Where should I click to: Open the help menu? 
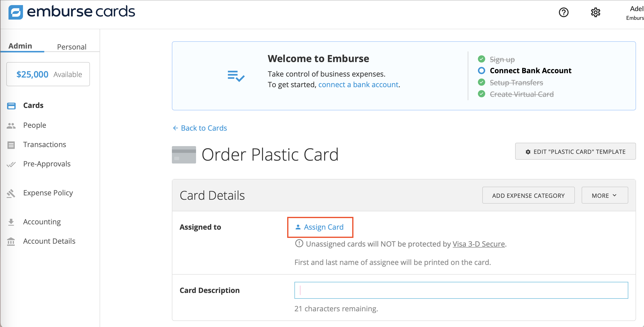coord(563,12)
